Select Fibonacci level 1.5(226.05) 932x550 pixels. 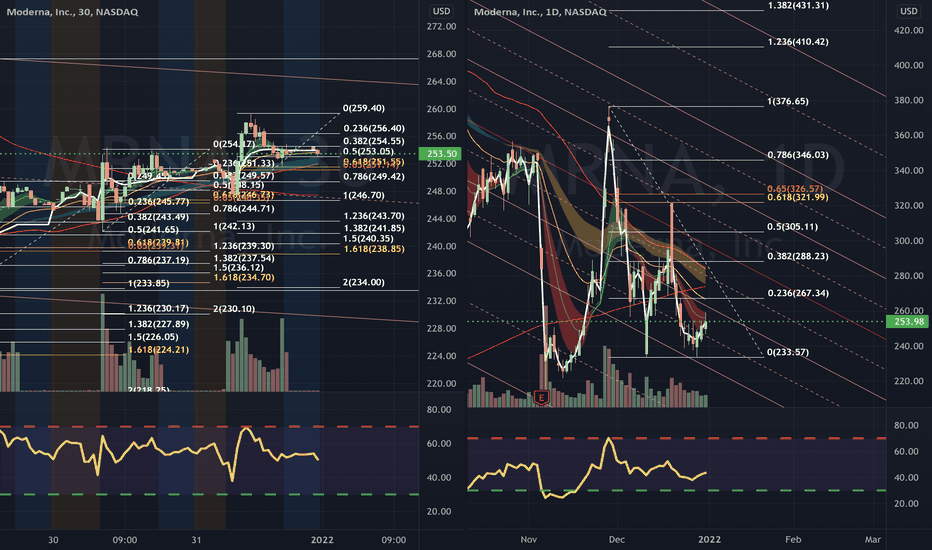153,337
